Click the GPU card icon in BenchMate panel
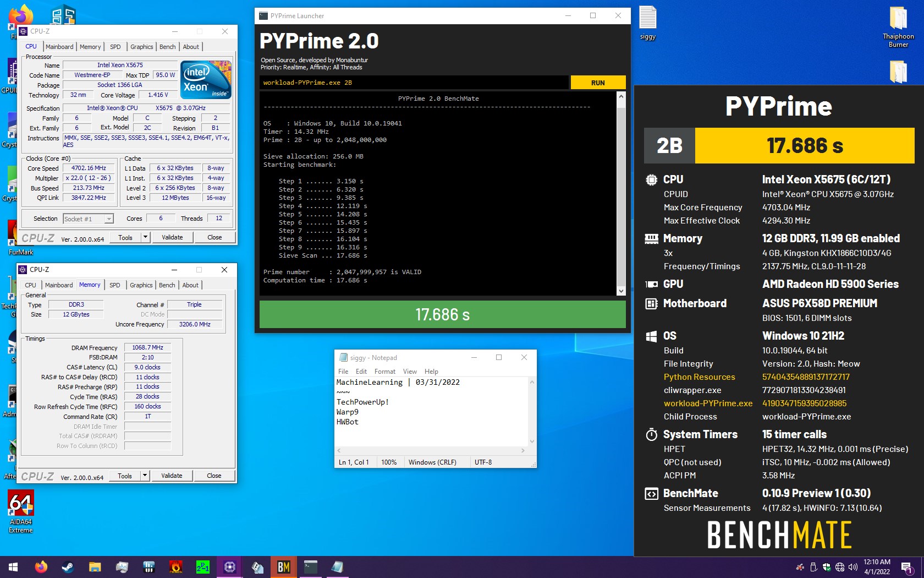 651,284
